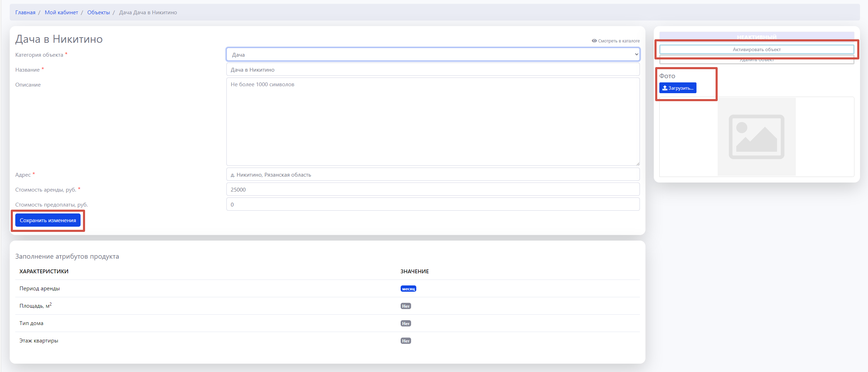Viewport: 868px width, 372px height.
Task: Open the 'Категория объекта' dropdown
Action: tap(433, 55)
